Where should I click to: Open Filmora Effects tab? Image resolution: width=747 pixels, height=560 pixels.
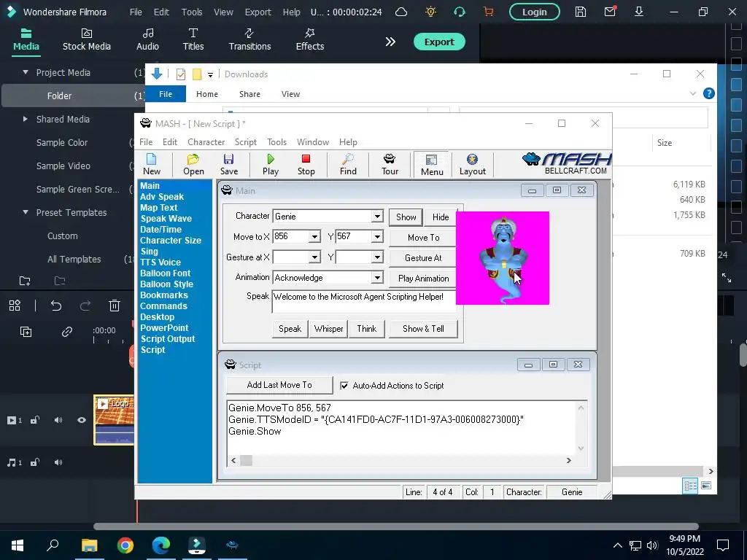tap(309, 40)
